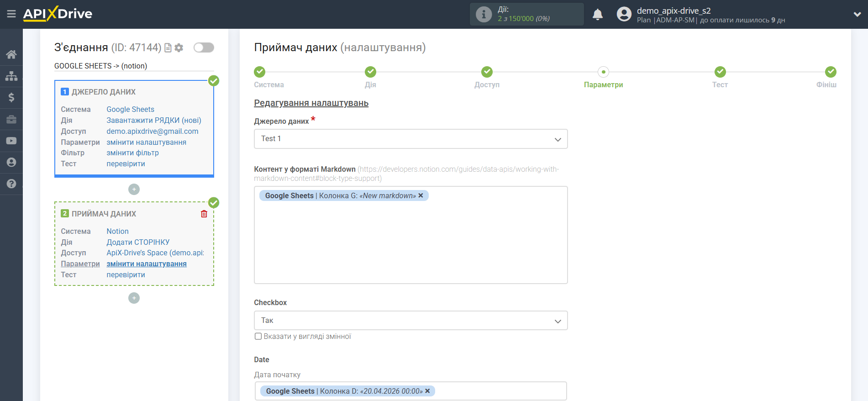
Task: Go to home in sidebar
Action: pos(11,54)
